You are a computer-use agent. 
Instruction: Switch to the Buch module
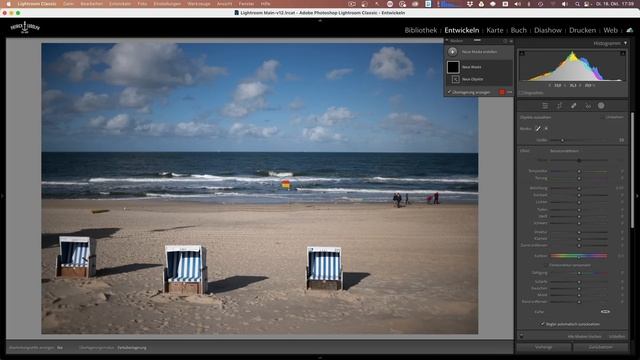click(519, 30)
